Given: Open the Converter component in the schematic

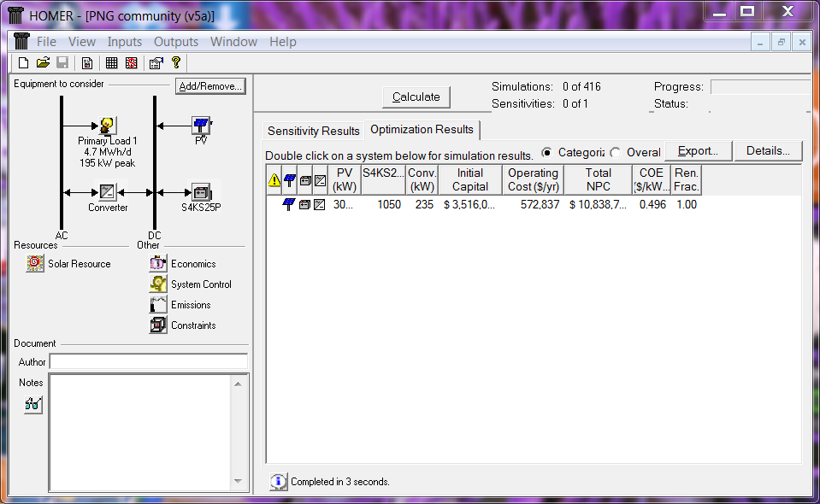Looking at the screenshot, I should pos(109,193).
